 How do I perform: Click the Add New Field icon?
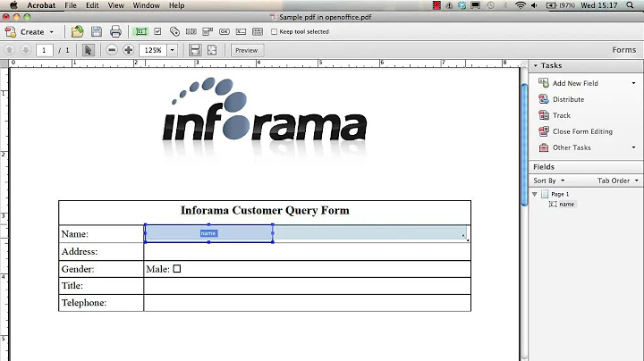(544, 83)
